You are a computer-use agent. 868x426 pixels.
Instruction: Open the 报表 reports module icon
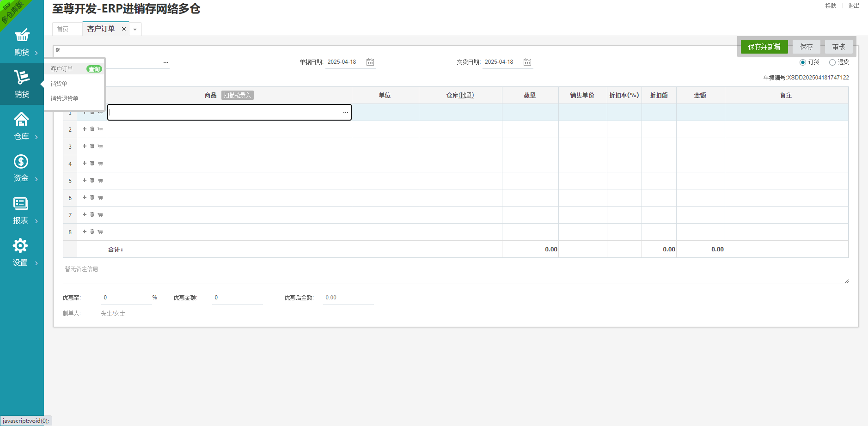[x=21, y=203]
